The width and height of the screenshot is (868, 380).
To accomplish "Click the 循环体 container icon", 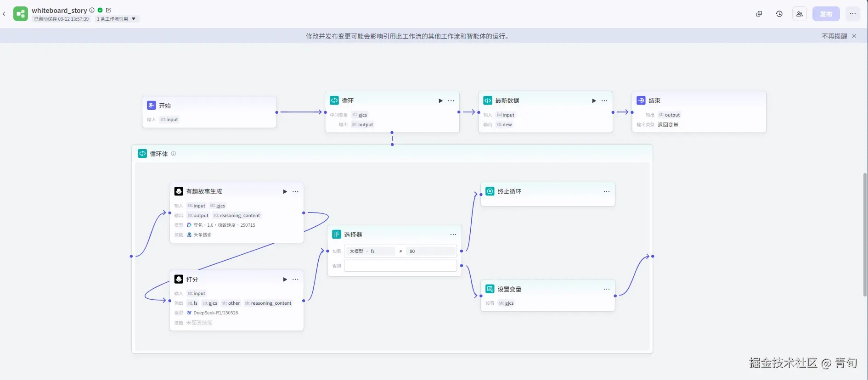I will click(x=142, y=153).
